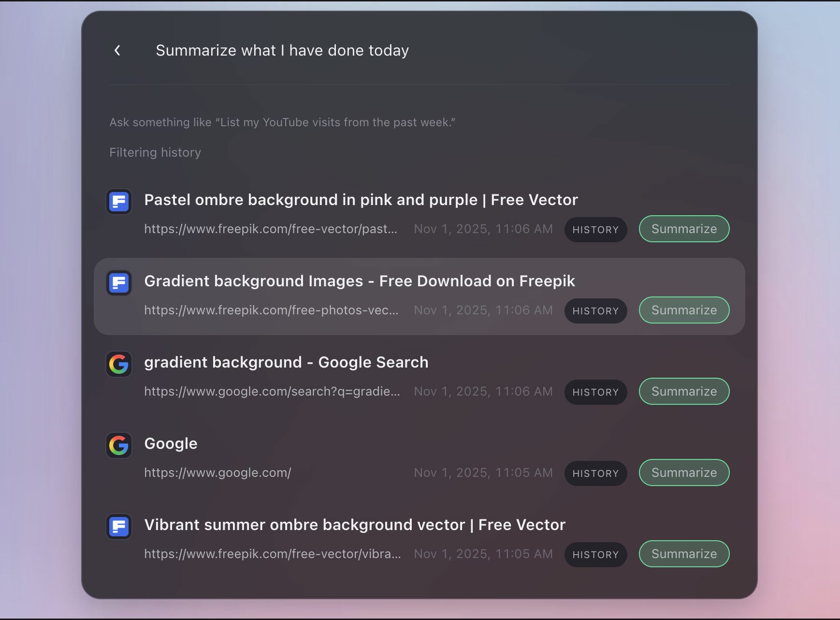Click timestamp of gradient background Google Search row

(x=483, y=391)
